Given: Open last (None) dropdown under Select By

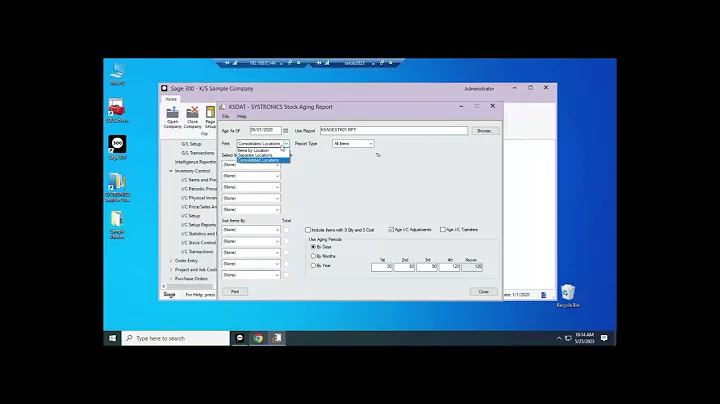Looking at the screenshot, I should 251,209.
